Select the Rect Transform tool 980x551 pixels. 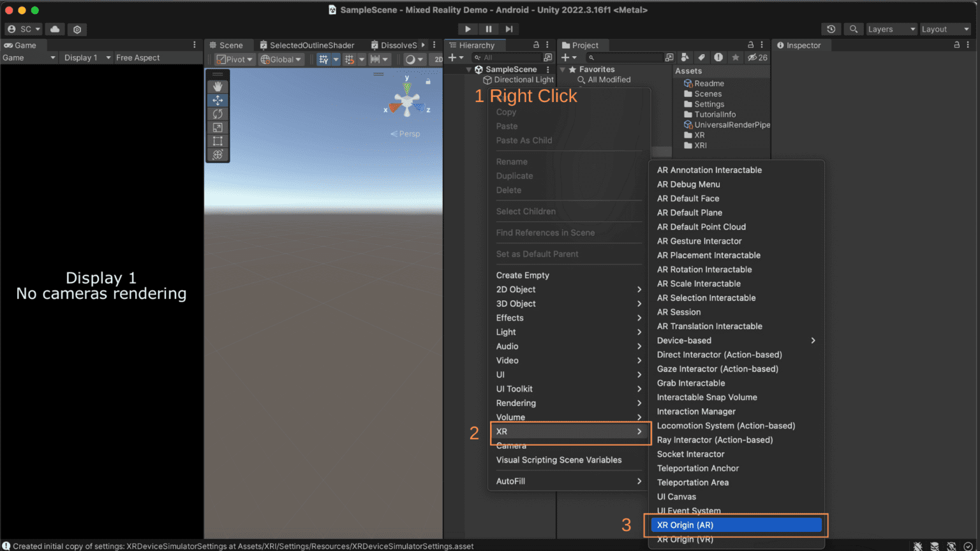tap(218, 141)
